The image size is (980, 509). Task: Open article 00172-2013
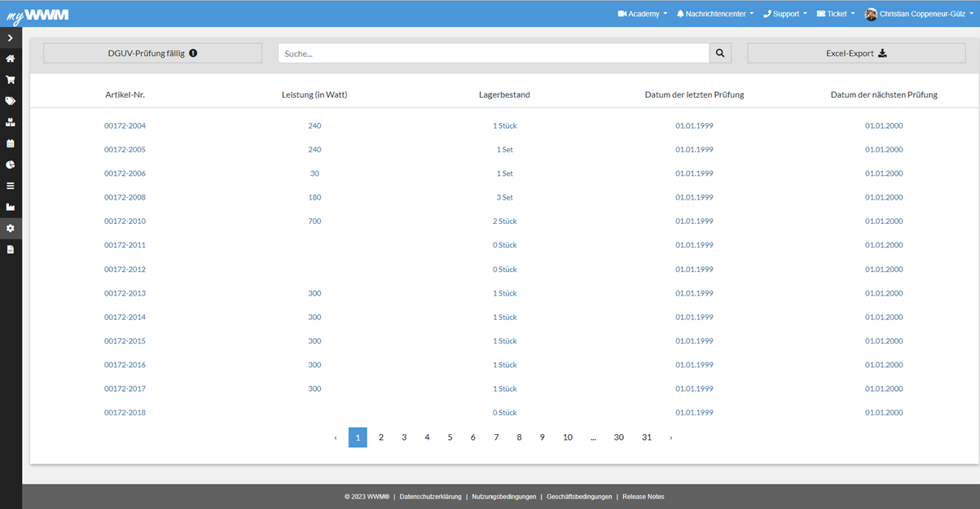tap(125, 293)
